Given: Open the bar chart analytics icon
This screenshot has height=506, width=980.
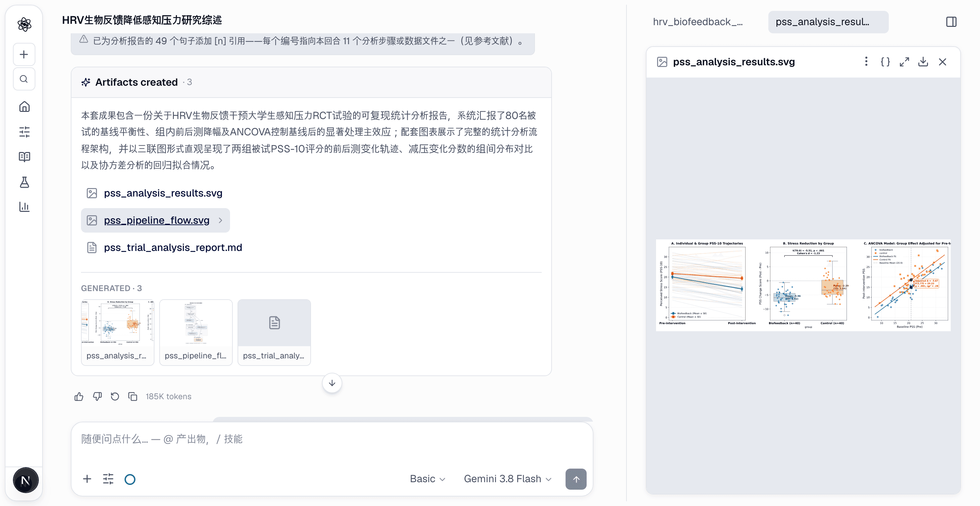Looking at the screenshot, I should click(24, 207).
